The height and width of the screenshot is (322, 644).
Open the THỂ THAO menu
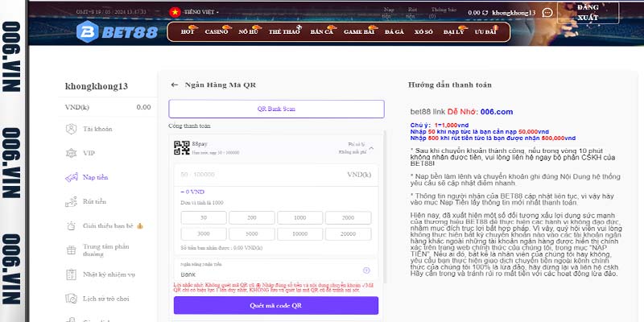point(284,31)
